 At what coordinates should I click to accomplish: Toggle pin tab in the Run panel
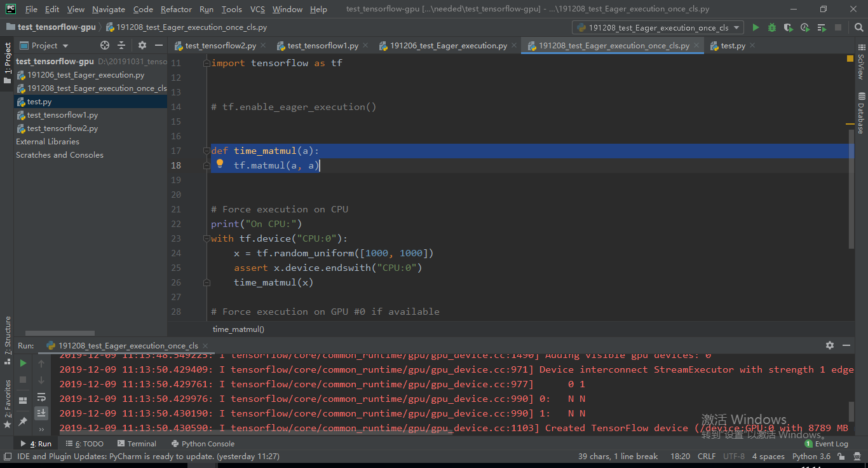[23, 421]
